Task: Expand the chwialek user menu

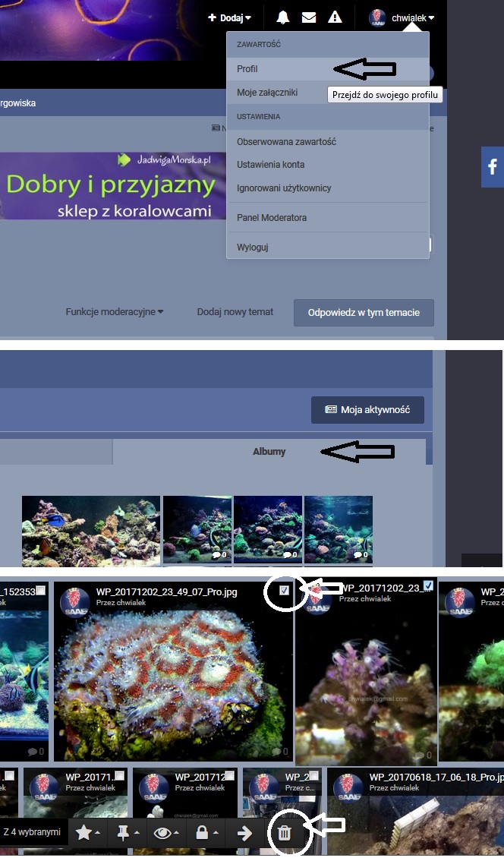Action: tap(402, 17)
